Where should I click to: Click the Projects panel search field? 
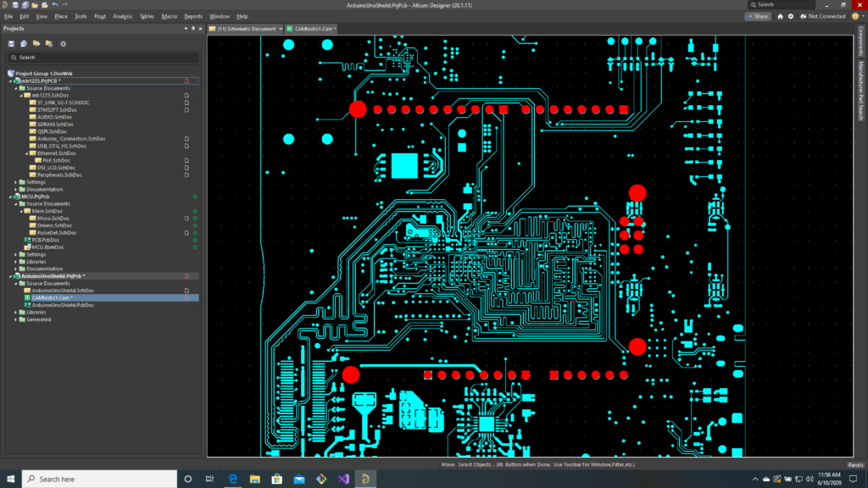click(104, 58)
